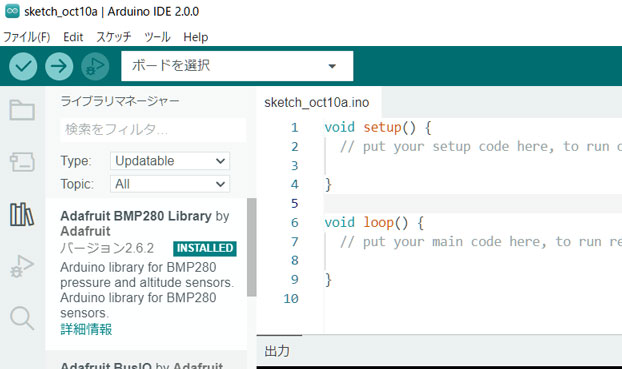
Task: Open the Topic dropdown showing All
Action: click(x=170, y=184)
